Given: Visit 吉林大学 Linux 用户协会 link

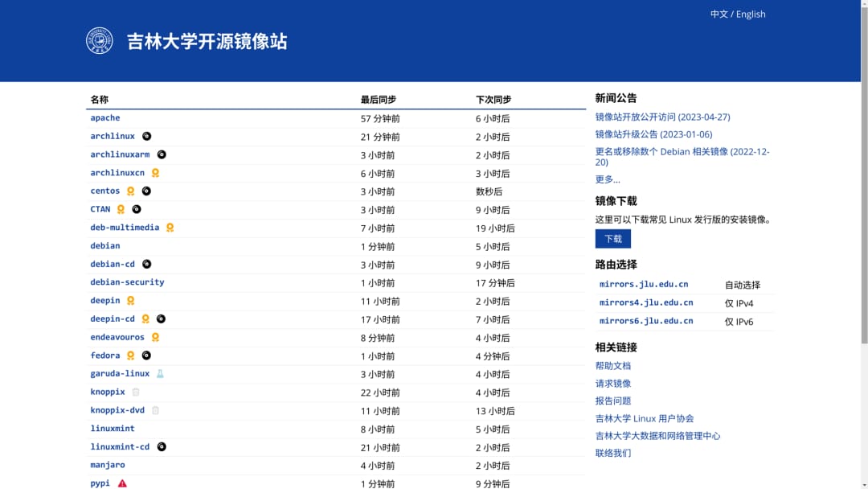Looking at the screenshot, I should coord(645,419).
